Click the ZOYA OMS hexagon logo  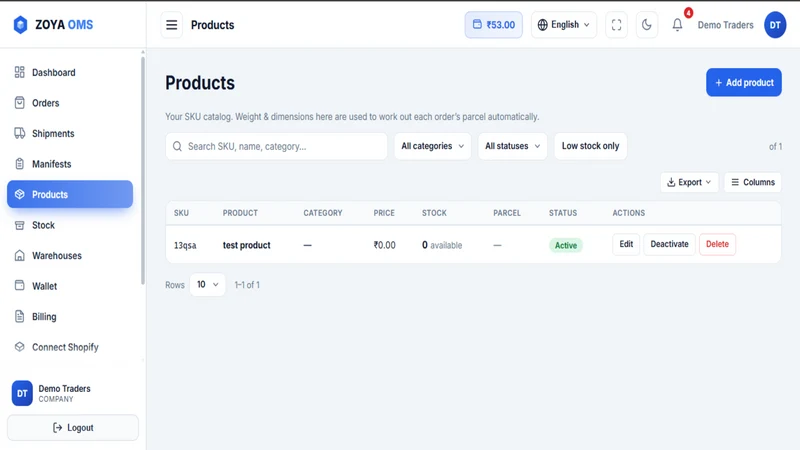click(20, 24)
